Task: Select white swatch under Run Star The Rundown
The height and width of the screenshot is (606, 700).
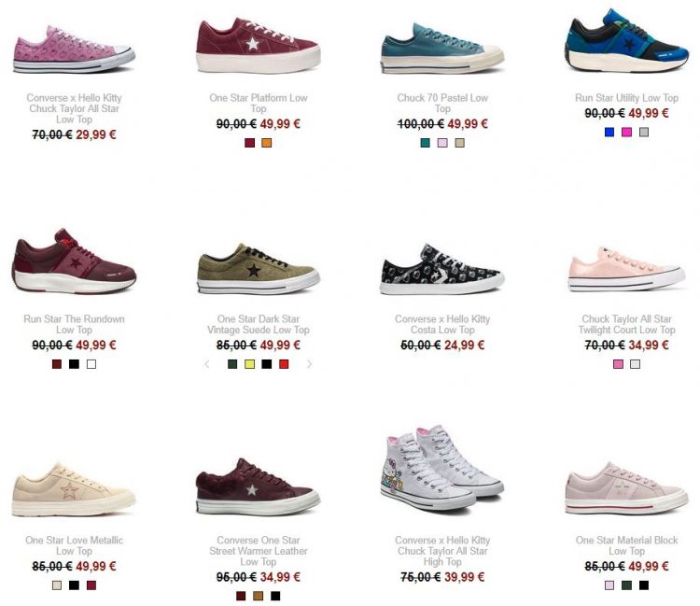Action: click(91, 364)
